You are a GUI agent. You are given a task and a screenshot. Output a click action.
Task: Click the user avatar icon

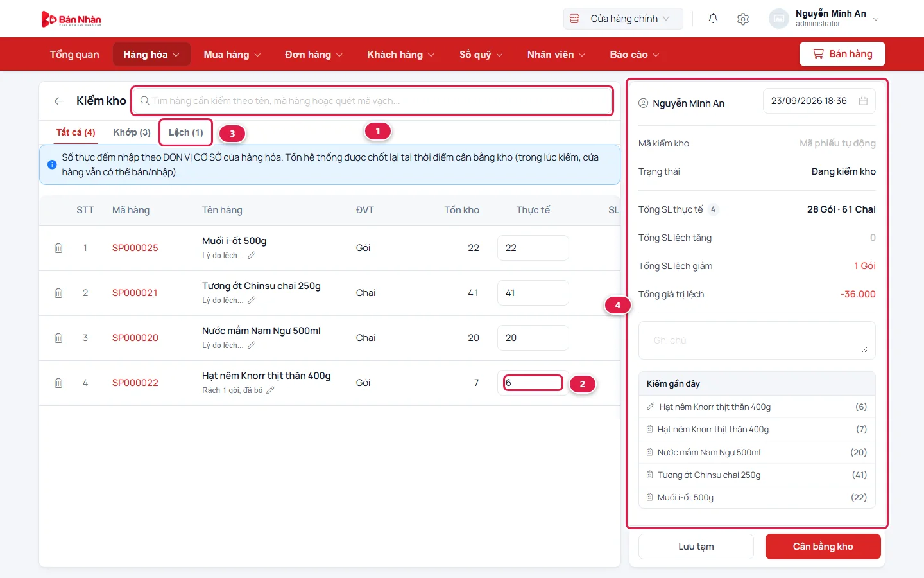click(x=778, y=19)
